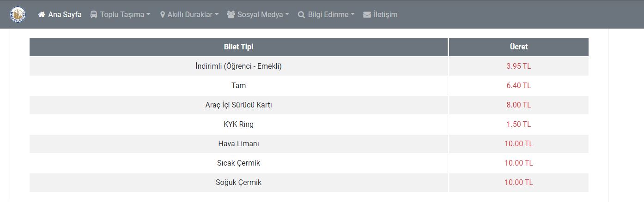Click the Bilet Tipi column header
This screenshot has width=644, height=202.
coord(238,47)
